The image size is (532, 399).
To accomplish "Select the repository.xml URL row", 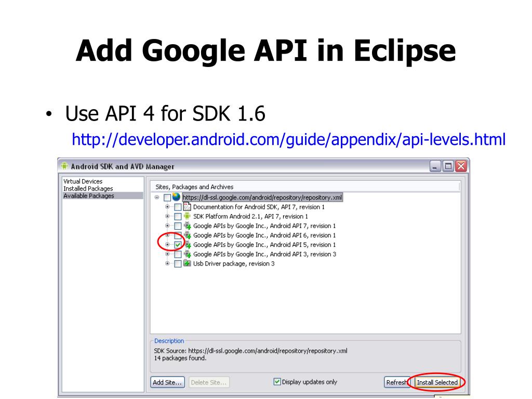I will (x=262, y=197).
